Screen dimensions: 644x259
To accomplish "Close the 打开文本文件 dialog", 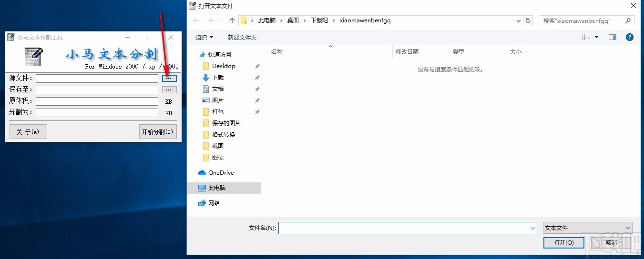I will click(x=633, y=6).
